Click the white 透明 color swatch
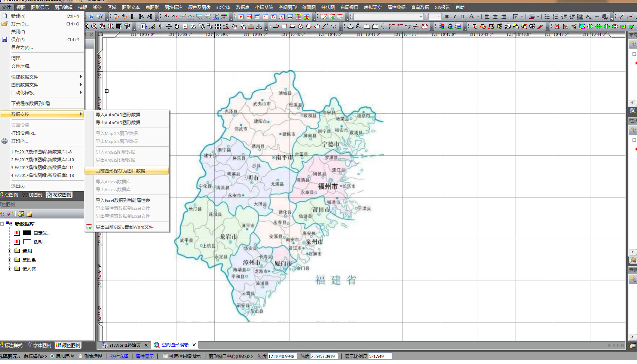This screenshot has height=364, width=637. pyautogui.click(x=27, y=242)
